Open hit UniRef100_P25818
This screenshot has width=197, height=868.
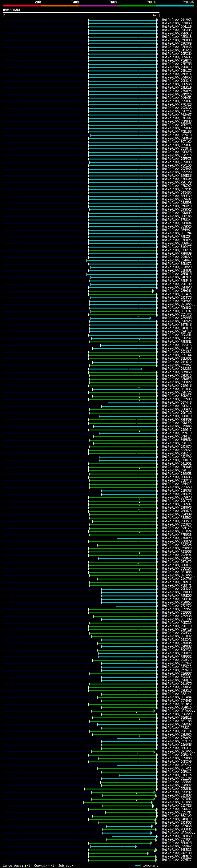coord(176,37)
